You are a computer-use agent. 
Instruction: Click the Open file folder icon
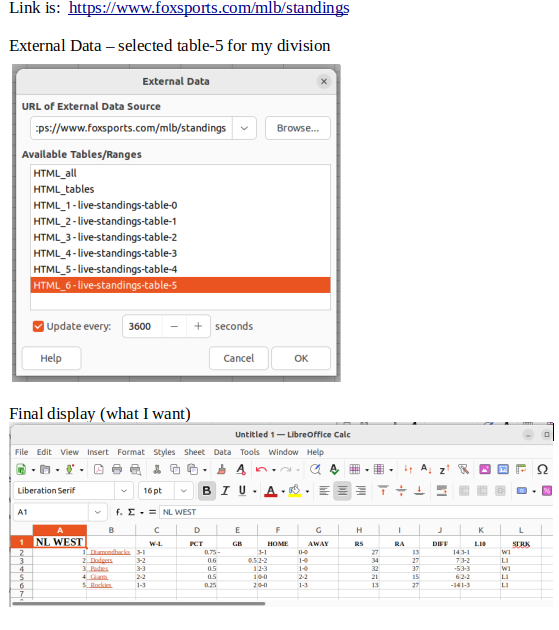(x=45, y=469)
